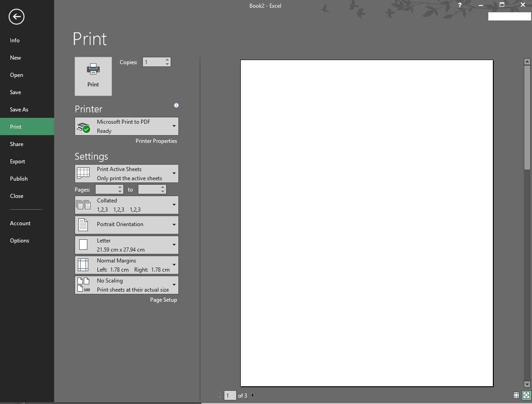Toggle Show Margins icon at bottom right
Viewport: 532px width, 404px height.
coord(516,395)
